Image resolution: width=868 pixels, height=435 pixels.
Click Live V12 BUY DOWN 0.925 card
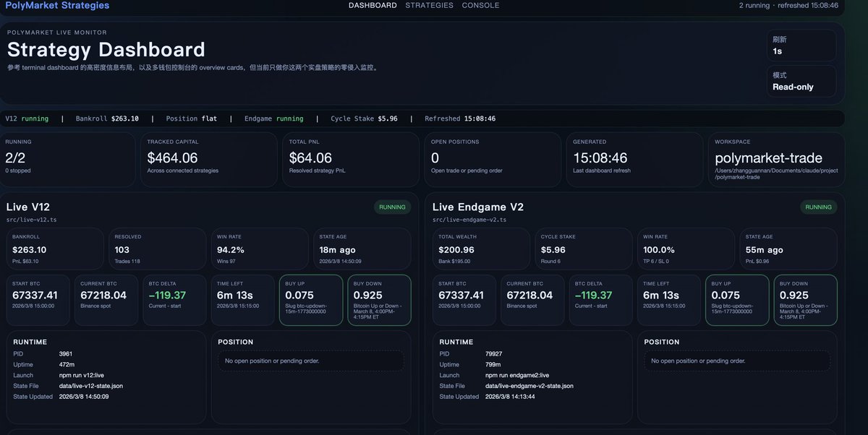(x=379, y=300)
